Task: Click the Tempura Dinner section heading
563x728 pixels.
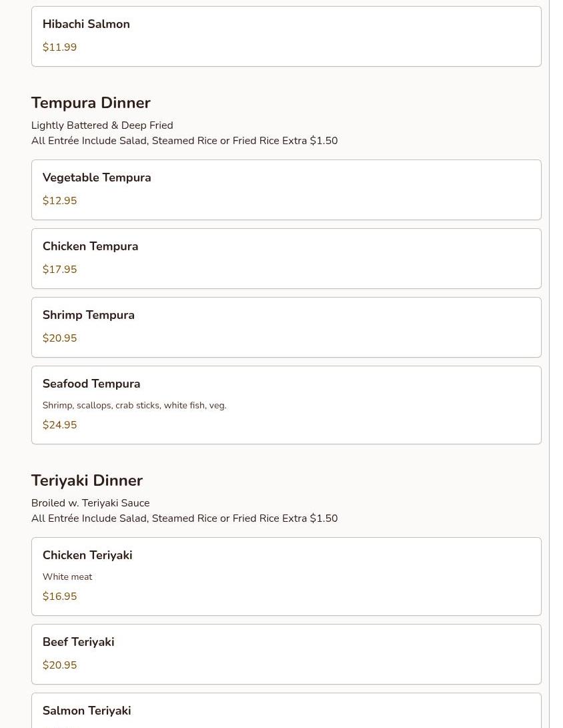Action: tap(91, 103)
